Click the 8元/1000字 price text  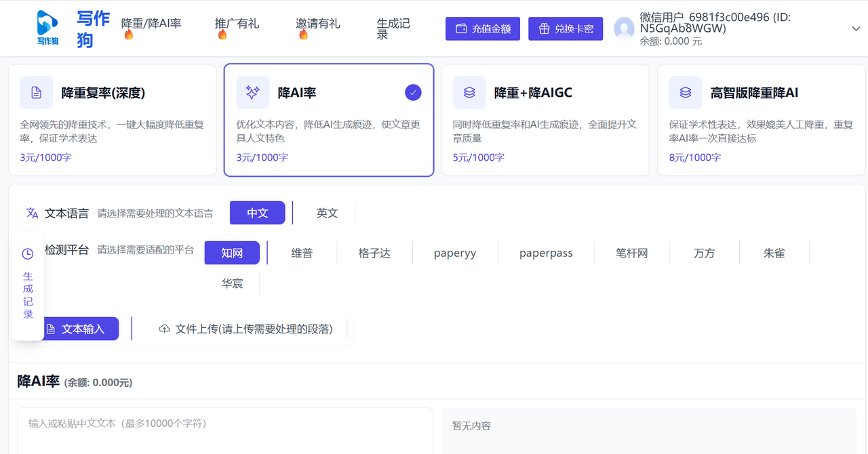[695, 157]
